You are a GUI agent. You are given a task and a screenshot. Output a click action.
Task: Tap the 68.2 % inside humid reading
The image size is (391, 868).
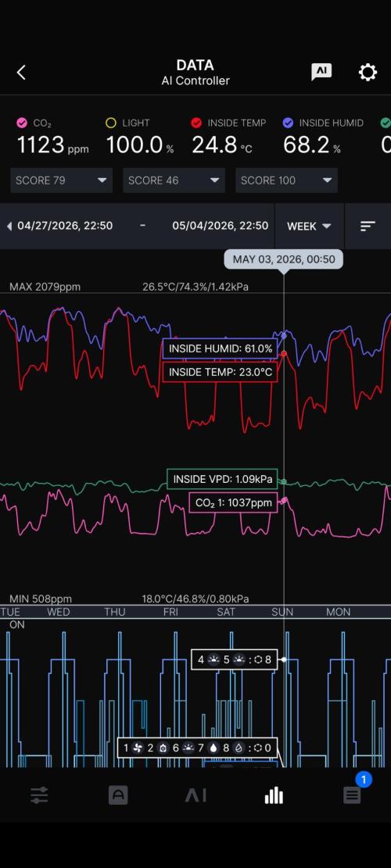(312, 145)
